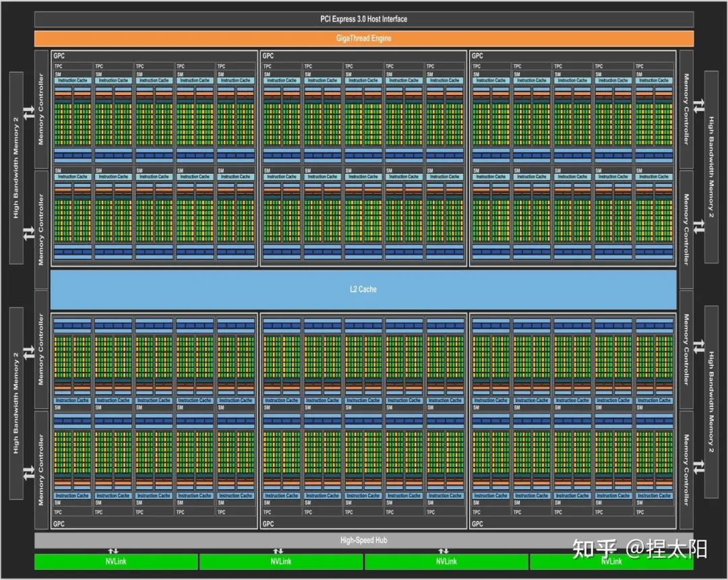The image size is (728, 580).
Task: Click the GPC label of bottom-middle cluster
Action: pyautogui.click(x=268, y=524)
